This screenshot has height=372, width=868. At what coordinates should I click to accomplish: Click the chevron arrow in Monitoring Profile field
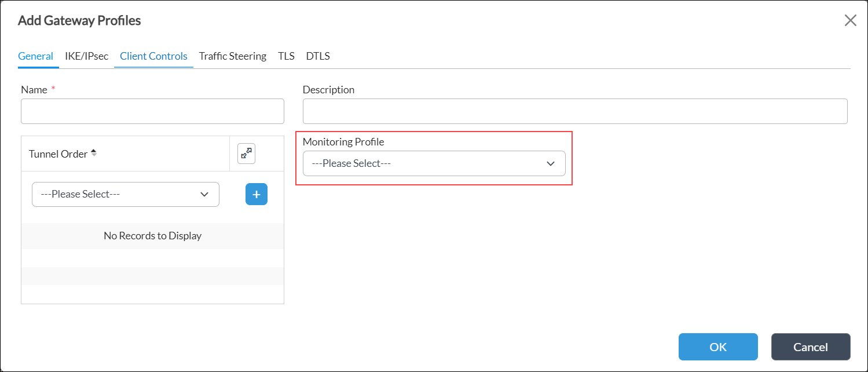click(x=551, y=163)
